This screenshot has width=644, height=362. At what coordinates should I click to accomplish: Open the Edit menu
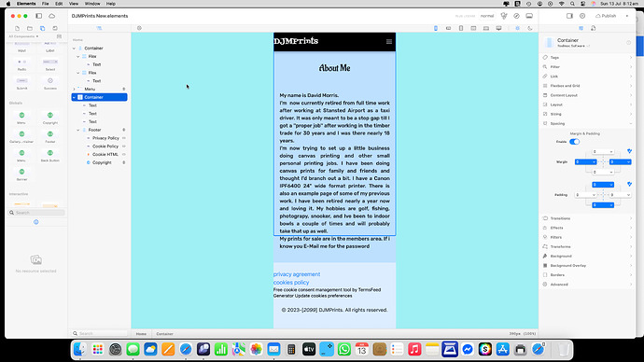click(x=59, y=4)
